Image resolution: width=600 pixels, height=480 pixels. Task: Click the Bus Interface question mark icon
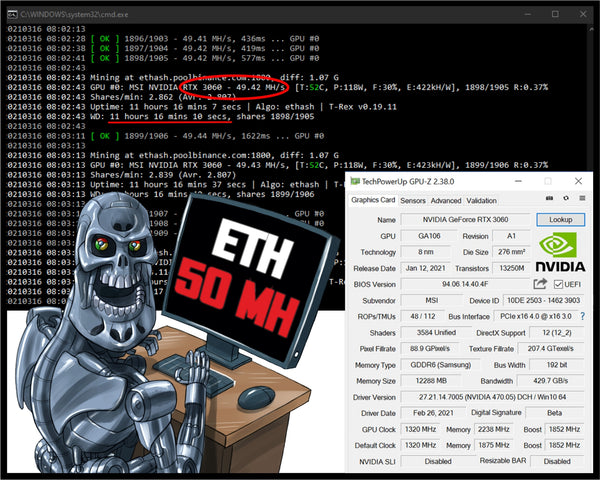pos(582,316)
